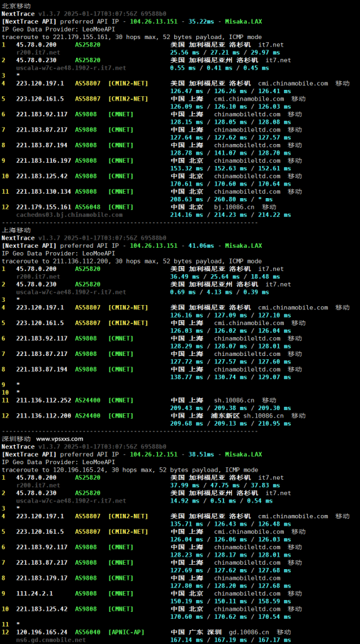Click the 41.06ms API latency value
This screenshot has width=360, height=644.
click(x=203, y=246)
